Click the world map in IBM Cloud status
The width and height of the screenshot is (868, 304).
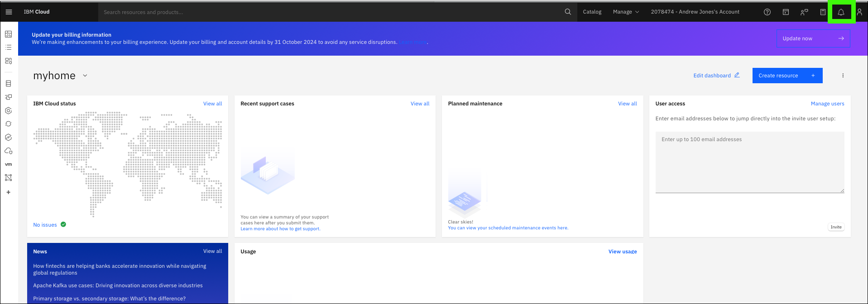pyautogui.click(x=128, y=164)
